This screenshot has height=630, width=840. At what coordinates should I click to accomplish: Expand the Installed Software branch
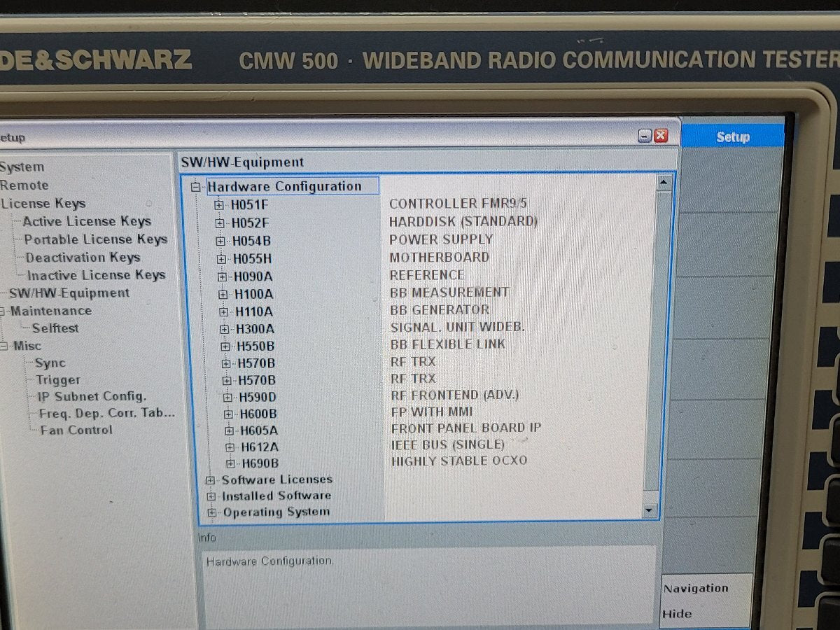211,496
